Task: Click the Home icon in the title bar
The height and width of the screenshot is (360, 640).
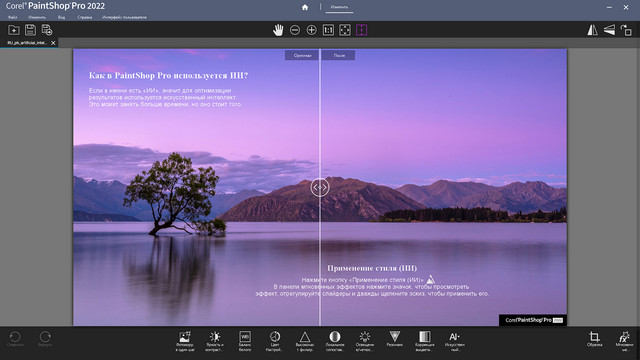Action: [305, 7]
